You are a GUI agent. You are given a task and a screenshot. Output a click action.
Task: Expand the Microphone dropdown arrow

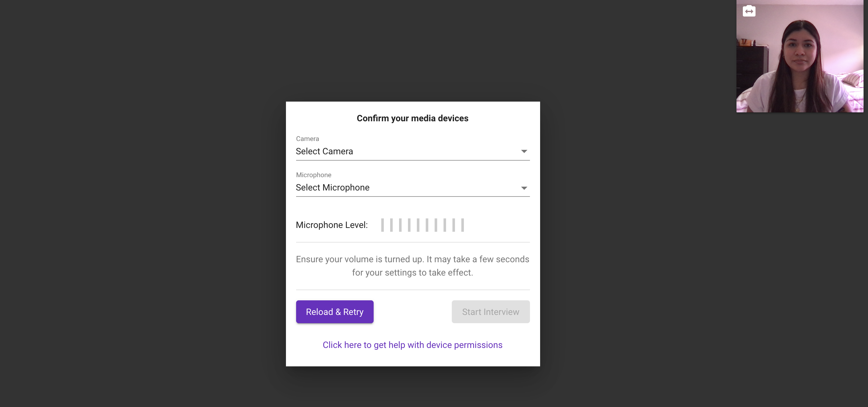pyautogui.click(x=524, y=188)
